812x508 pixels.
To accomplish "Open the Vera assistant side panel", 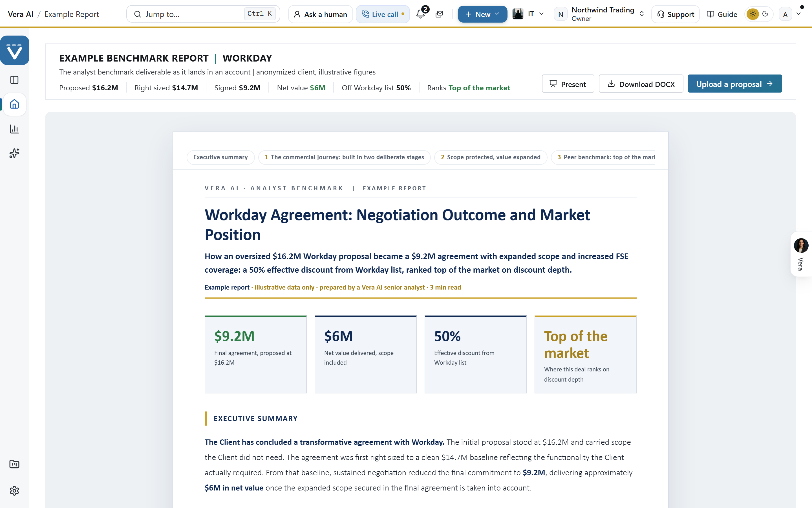I will pos(801,254).
